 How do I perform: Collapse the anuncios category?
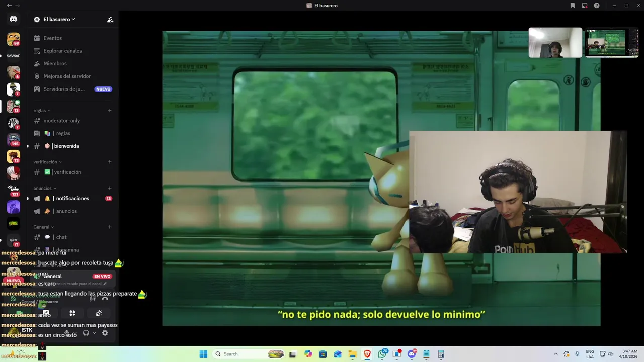point(45,188)
